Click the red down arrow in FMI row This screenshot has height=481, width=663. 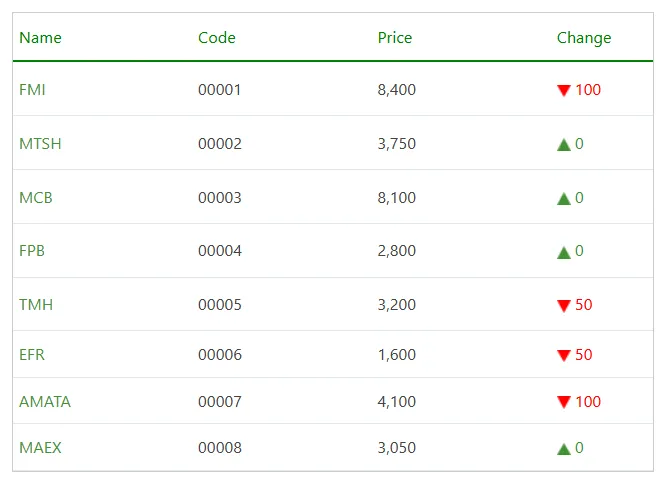[564, 91]
